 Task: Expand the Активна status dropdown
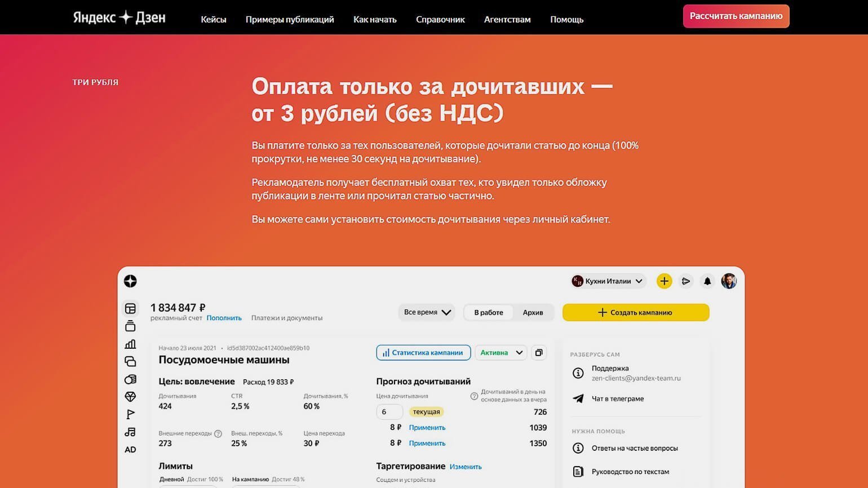(501, 353)
